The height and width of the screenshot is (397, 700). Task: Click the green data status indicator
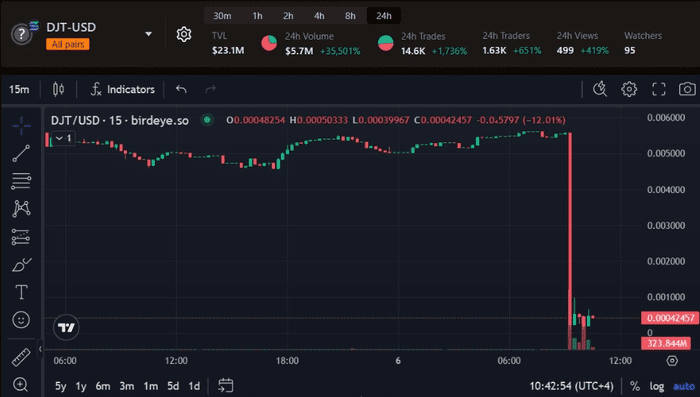(207, 120)
